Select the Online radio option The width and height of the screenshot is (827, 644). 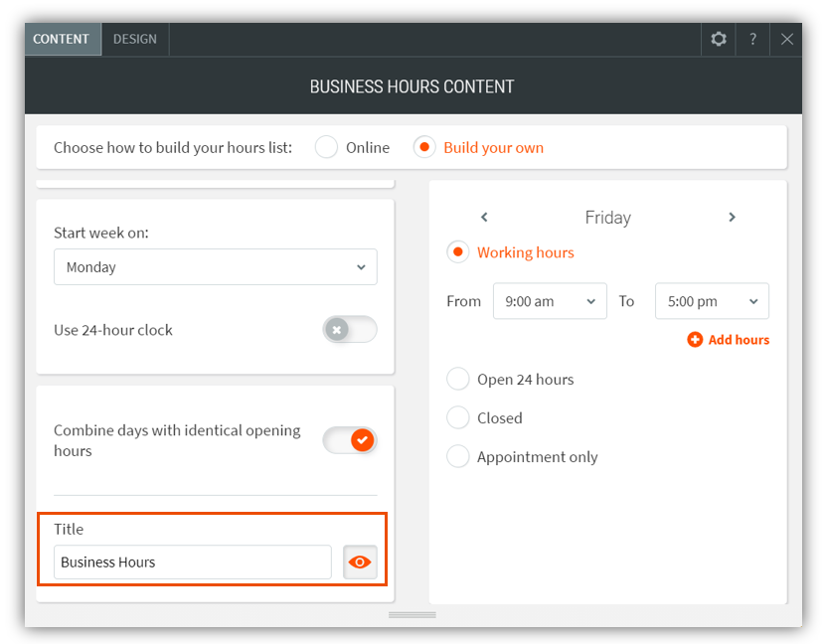pos(327,147)
